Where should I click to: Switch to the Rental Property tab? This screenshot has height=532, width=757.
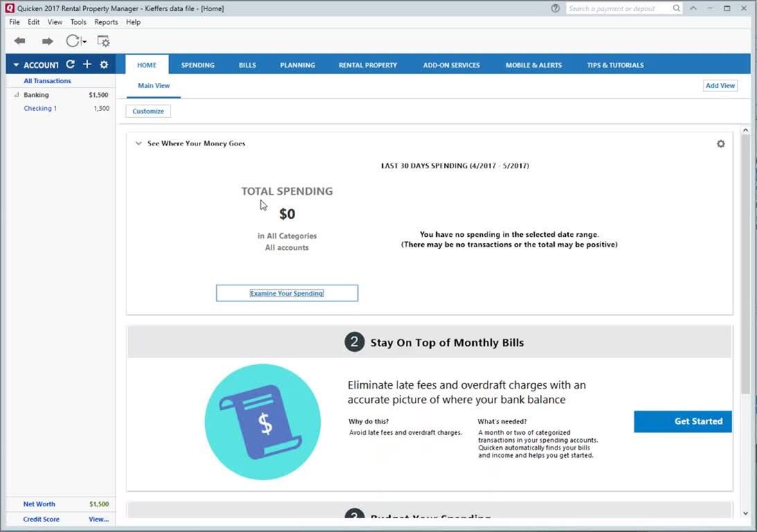(368, 65)
